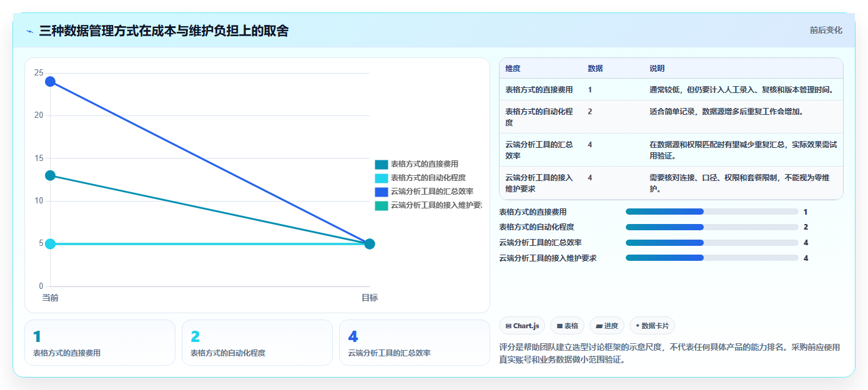
Task: Click the legend label 云端分析工具的接入维护要求
Action: 436,206
